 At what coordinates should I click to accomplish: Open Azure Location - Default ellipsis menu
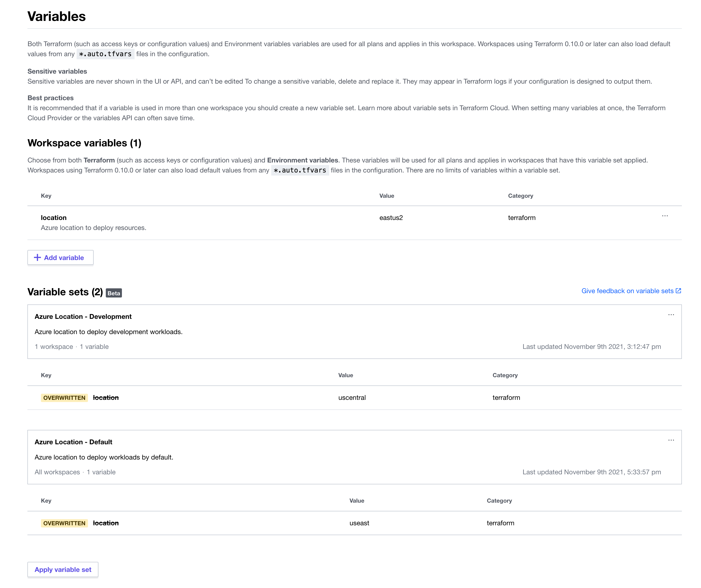click(671, 440)
